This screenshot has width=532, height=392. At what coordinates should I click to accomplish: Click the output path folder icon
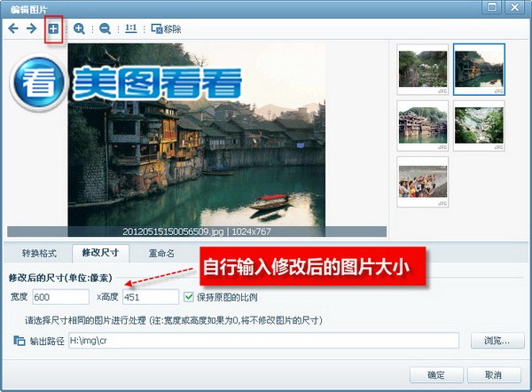coord(19,341)
